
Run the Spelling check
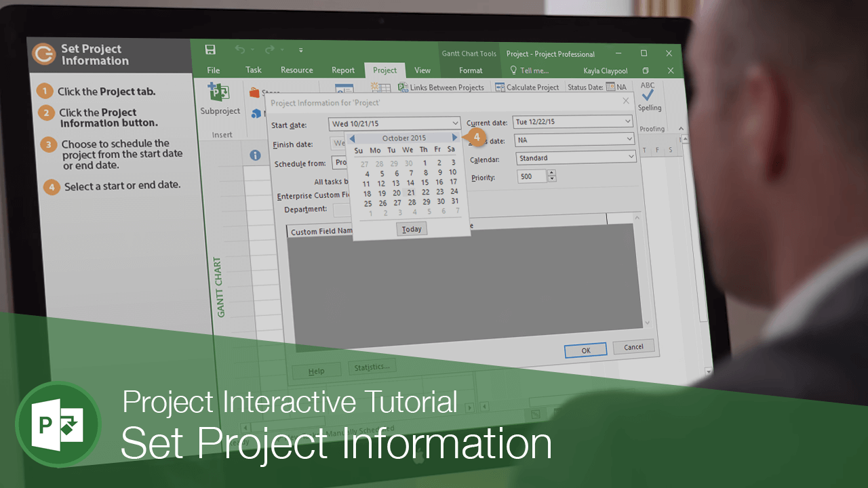649,98
